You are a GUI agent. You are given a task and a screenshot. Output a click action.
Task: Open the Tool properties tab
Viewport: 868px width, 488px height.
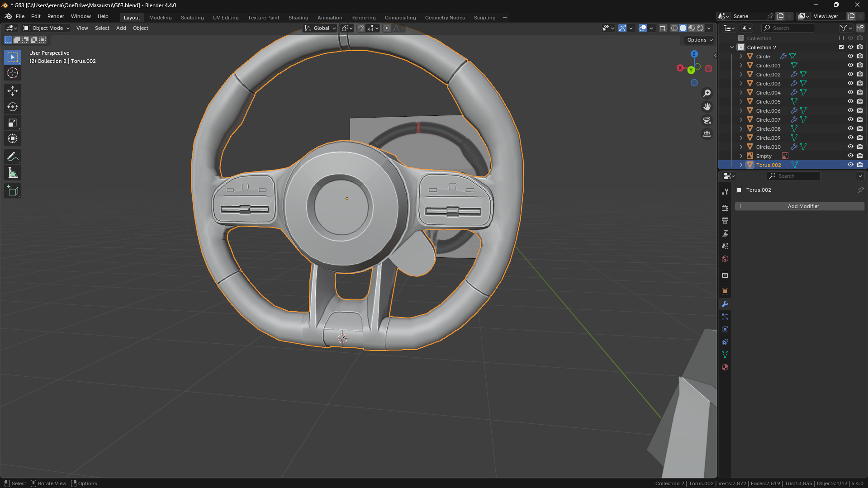click(725, 192)
